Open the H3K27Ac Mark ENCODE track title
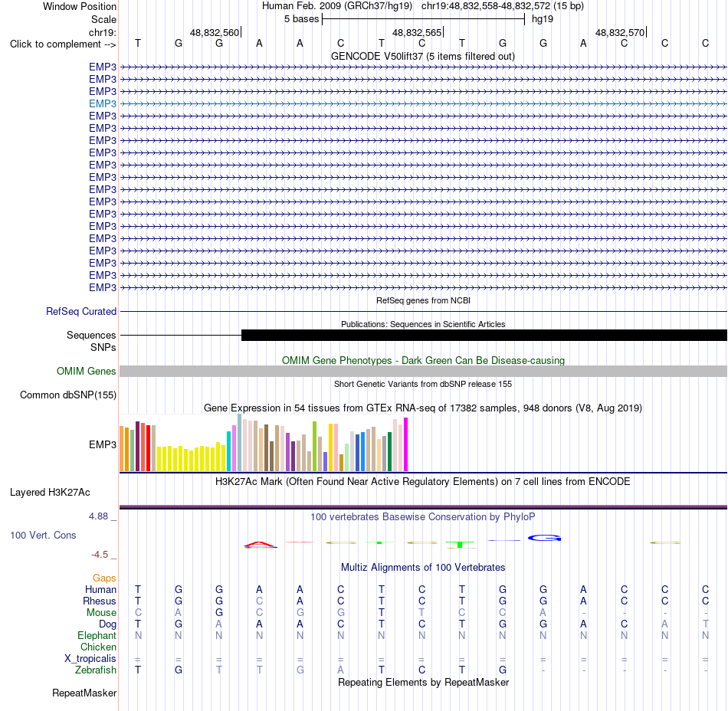The height and width of the screenshot is (711, 728). (423, 481)
